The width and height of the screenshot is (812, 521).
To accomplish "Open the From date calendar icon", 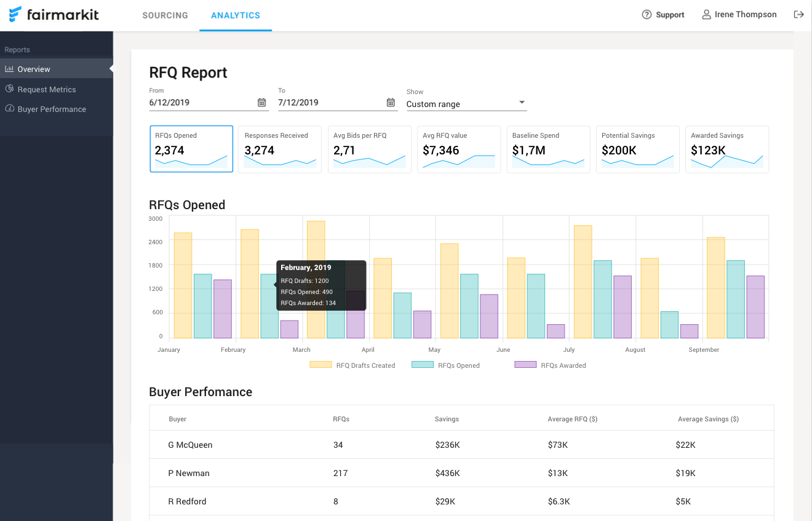I will tap(261, 102).
